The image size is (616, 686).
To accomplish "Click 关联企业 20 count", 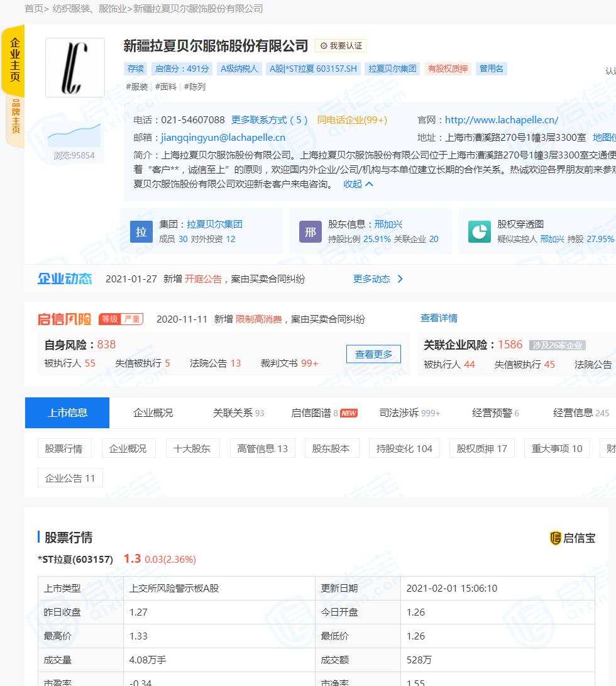I will point(416,239).
